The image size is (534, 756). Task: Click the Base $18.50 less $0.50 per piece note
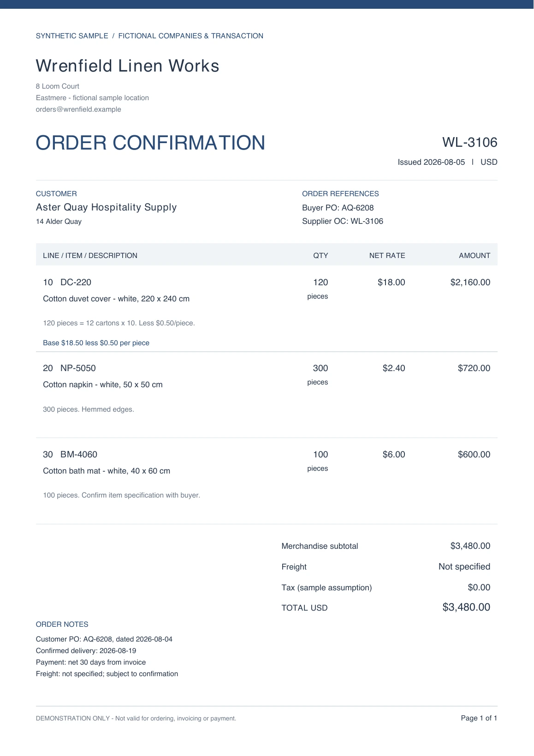(96, 343)
